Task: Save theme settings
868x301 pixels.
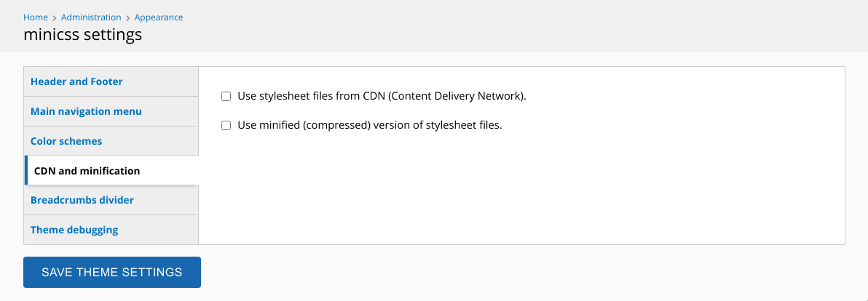Action: [x=112, y=272]
